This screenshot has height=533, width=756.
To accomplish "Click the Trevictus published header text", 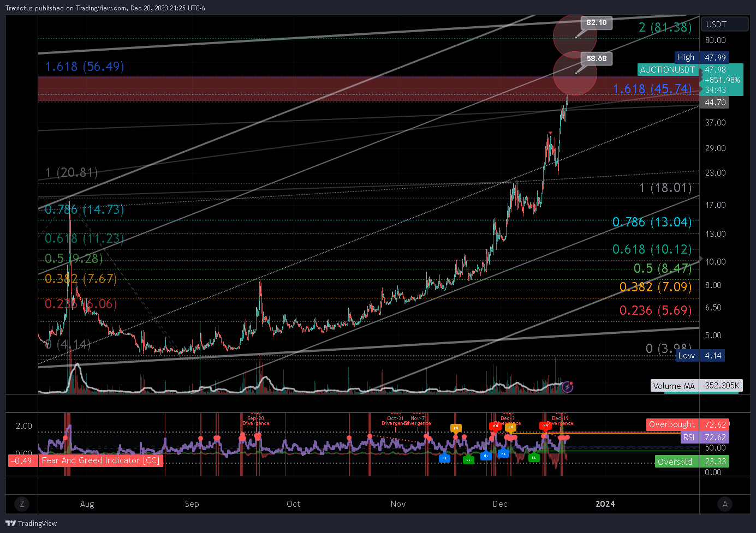I will (x=105, y=8).
